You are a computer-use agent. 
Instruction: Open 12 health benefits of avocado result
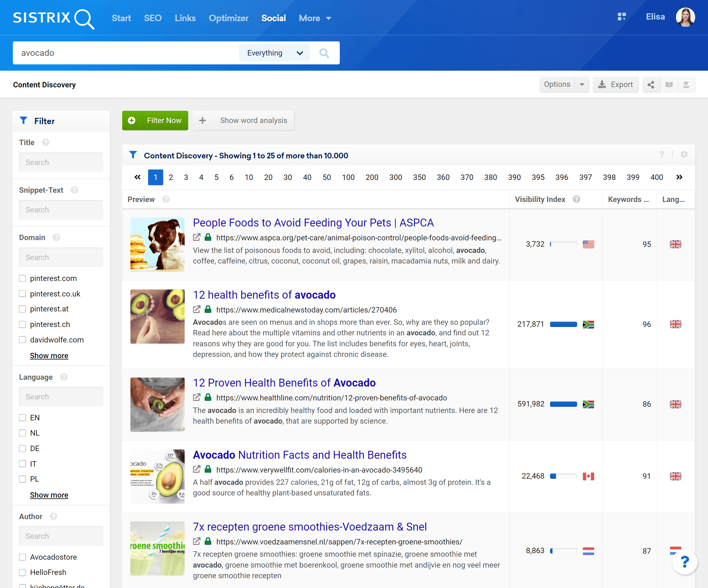pos(264,295)
